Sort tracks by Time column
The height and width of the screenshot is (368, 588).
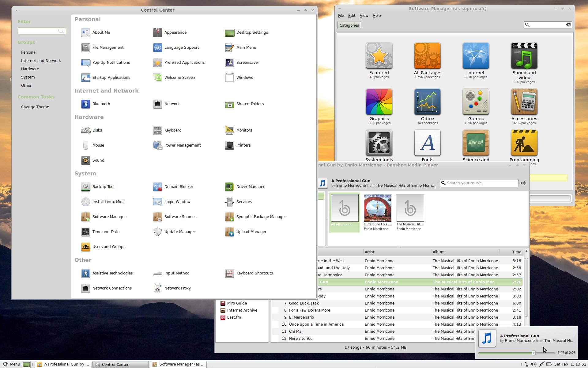point(511,252)
